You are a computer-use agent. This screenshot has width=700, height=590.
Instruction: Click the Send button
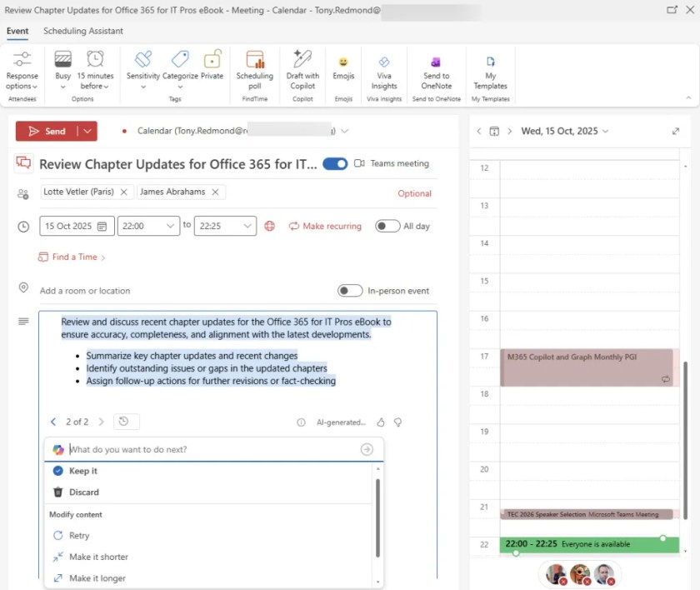click(x=50, y=131)
